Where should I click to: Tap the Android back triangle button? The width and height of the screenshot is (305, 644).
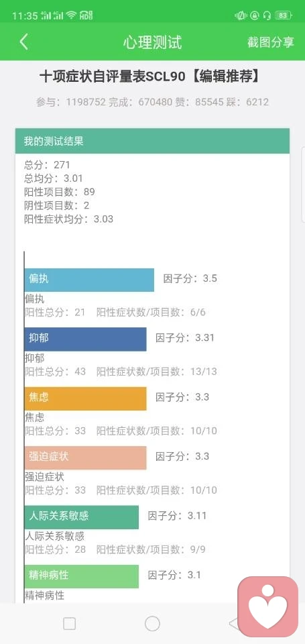233,623
